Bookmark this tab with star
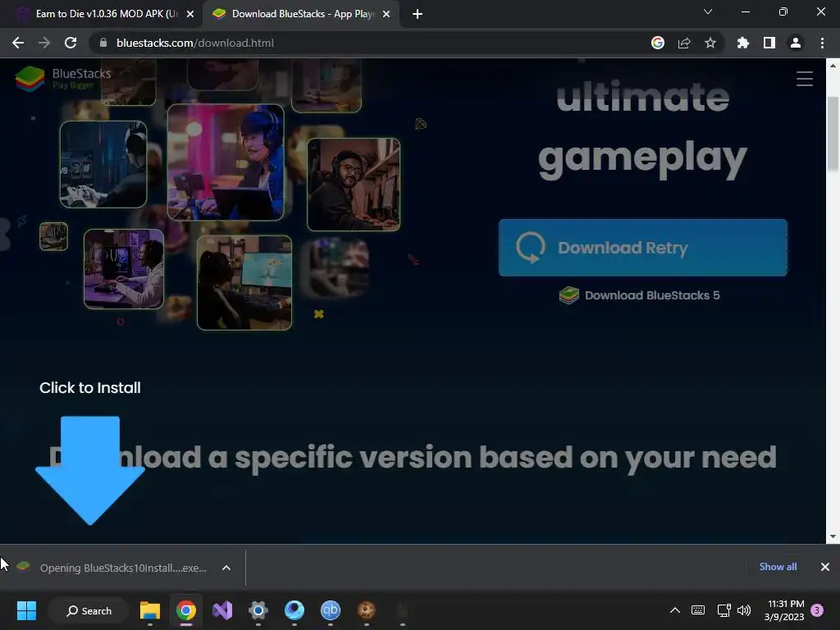 point(710,43)
